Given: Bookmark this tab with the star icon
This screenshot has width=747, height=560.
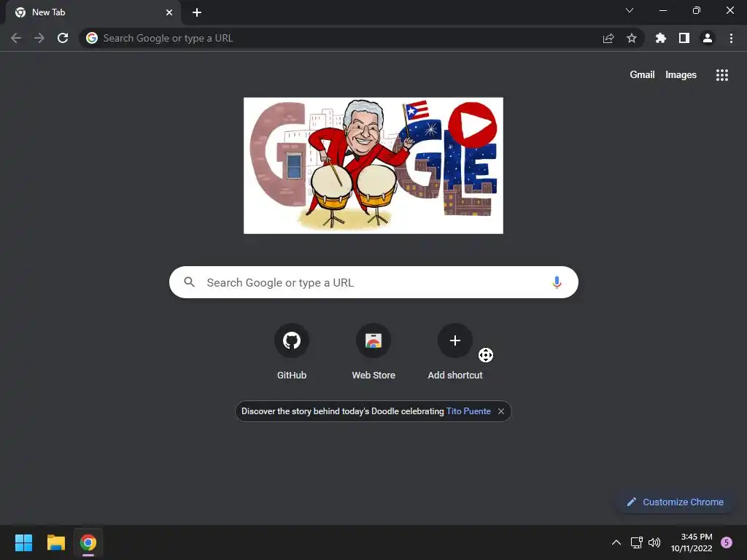Looking at the screenshot, I should 632,38.
